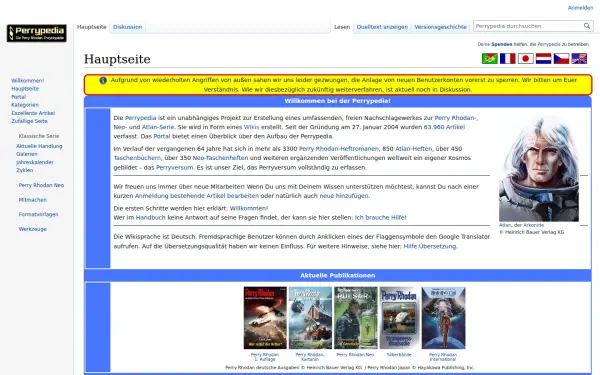Open Jahreskalender in sidebar

click(35, 162)
